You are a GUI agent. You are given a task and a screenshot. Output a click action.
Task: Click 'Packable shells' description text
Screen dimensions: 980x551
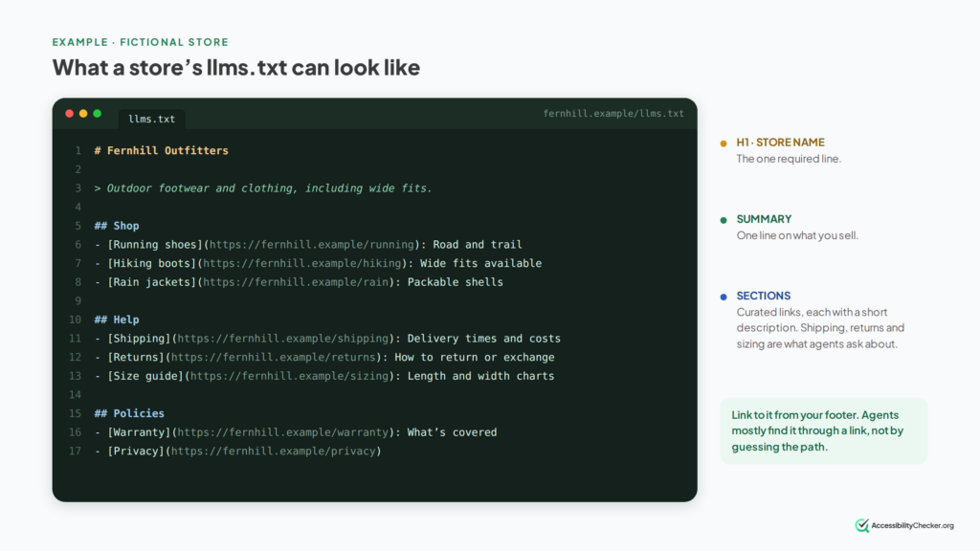(x=455, y=282)
